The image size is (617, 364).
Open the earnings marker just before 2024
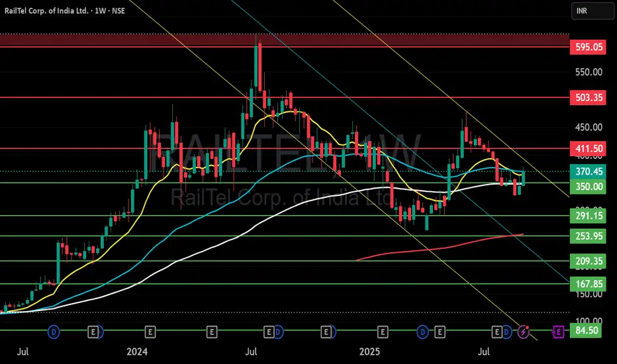coord(93,332)
